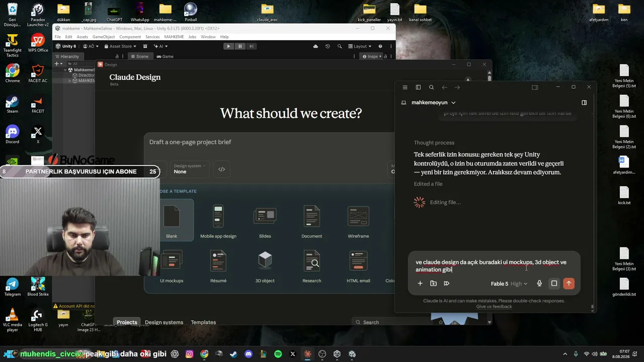This screenshot has width=644, height=362.
Task: Open the Chrome desktop shortcut
Action: tap(13, 73)
